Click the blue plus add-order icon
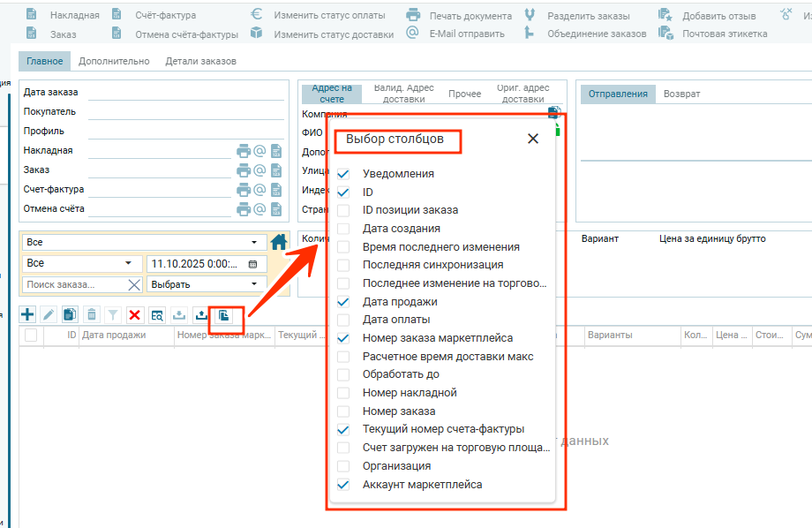The width and height of the screenshot is (812, 528). pyautogui.click(x=27, y=314)
